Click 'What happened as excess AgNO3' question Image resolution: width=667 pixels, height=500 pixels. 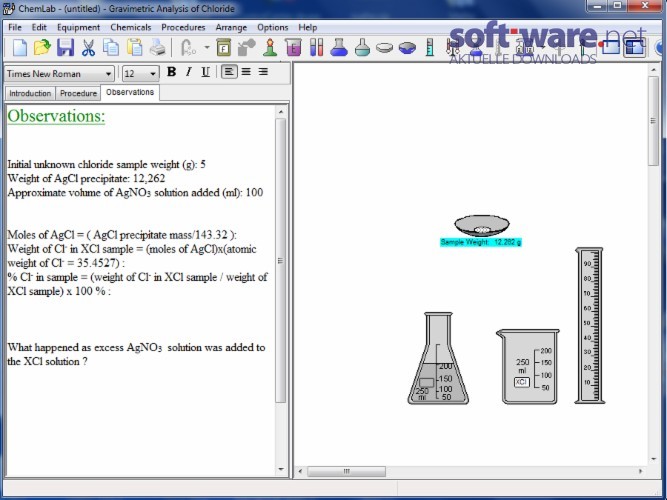pyautogui.click(x=136, y=354)
